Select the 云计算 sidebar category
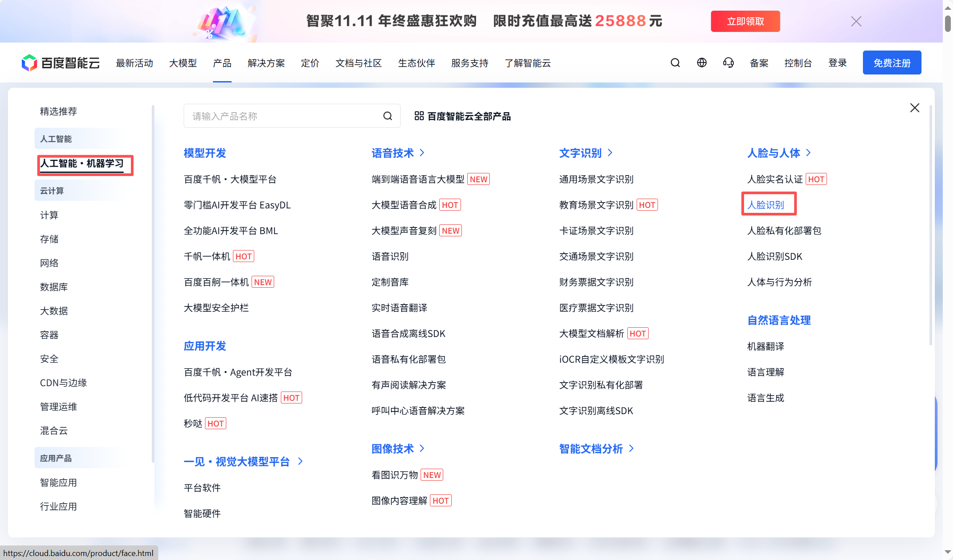 52,190
